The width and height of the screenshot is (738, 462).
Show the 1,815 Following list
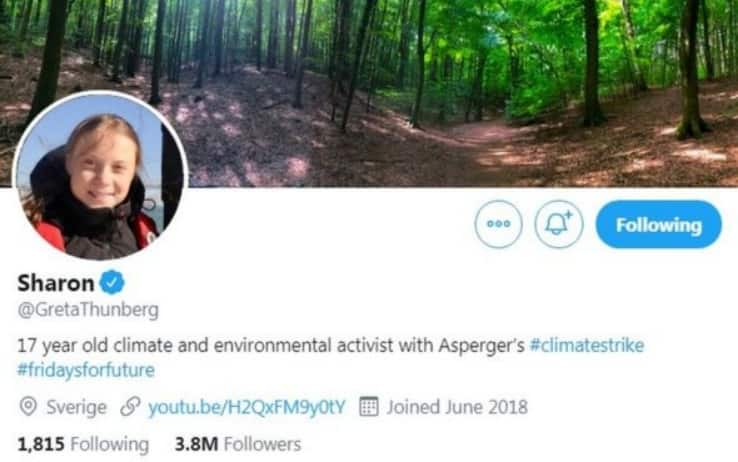(83, 443)
